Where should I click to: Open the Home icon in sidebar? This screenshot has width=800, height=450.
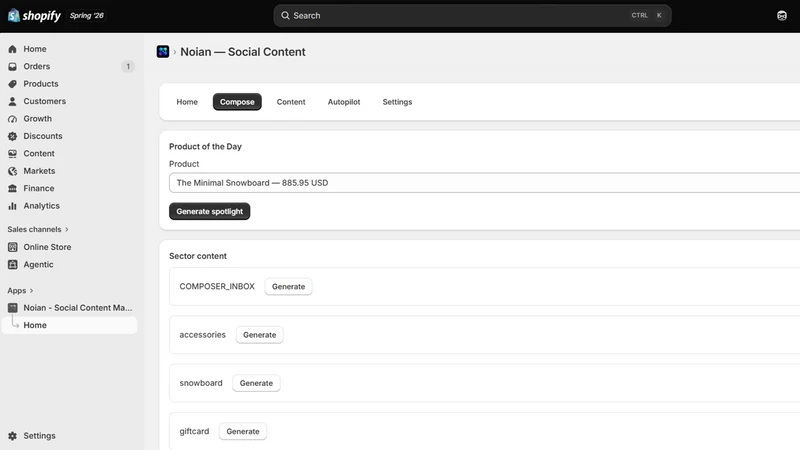click(12, 49)
